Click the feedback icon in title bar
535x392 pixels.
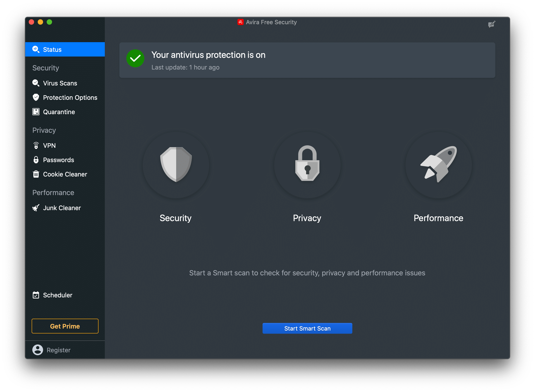(x=491, y=24)
